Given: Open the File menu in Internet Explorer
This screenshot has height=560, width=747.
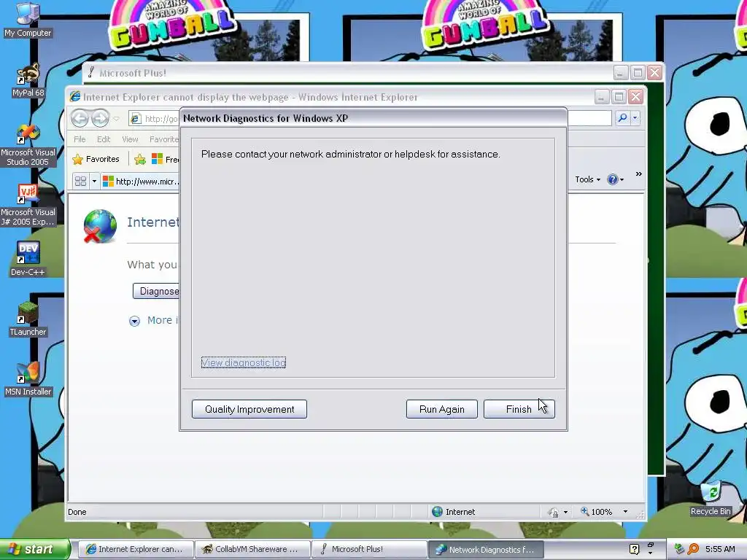Looking at the screenshot, I should click(80, 139).
